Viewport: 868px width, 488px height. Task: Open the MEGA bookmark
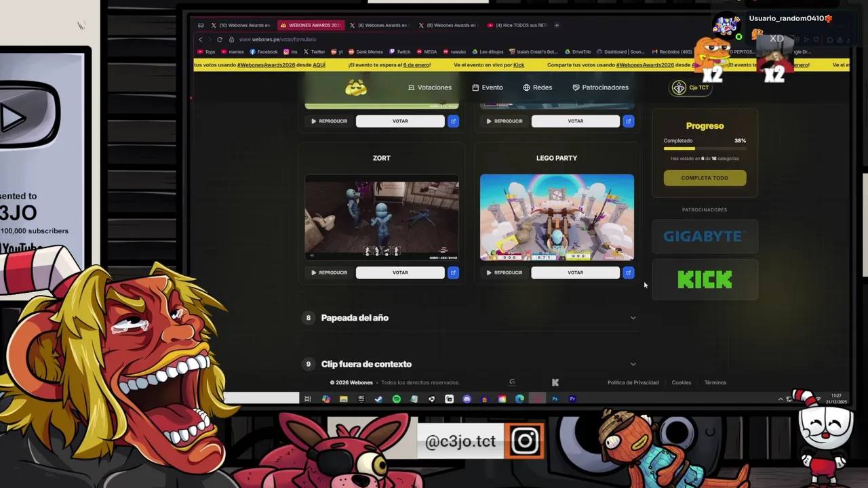427,52
